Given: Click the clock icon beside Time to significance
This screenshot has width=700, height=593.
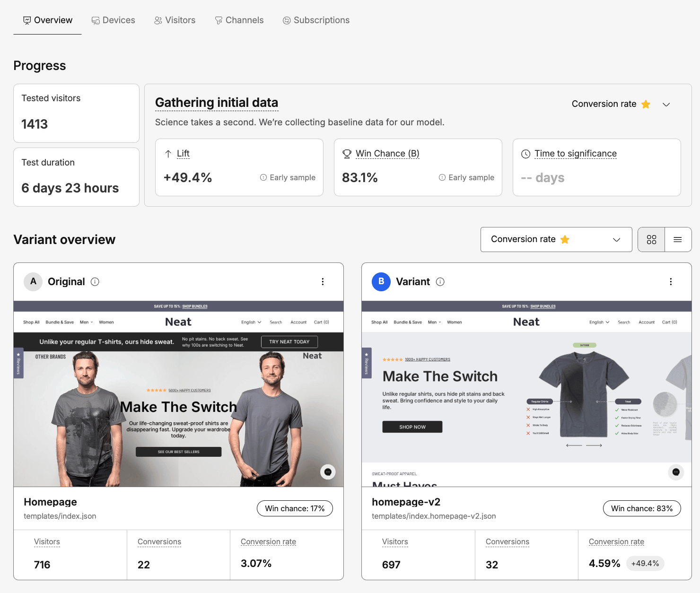Looking at the screenshot, I should pyautogui.click(x=525, y=154).
